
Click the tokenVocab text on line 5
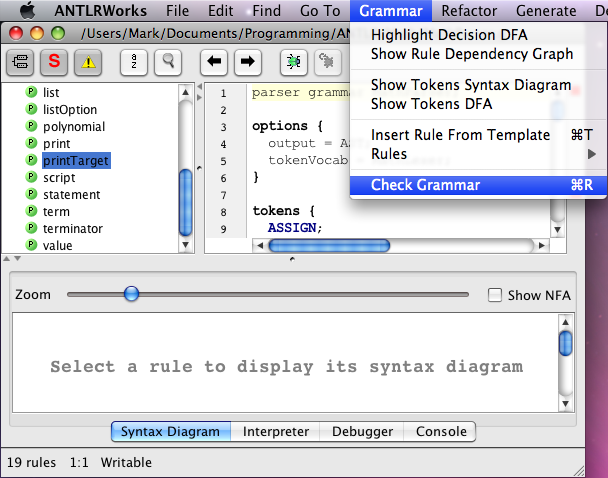[x=308, y=160]
